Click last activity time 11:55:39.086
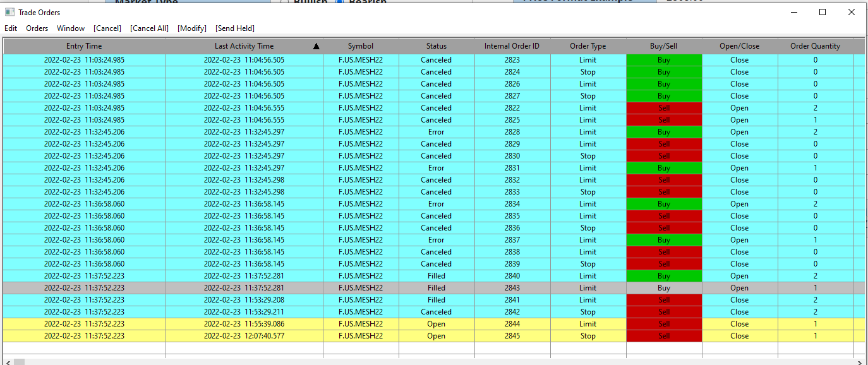Viewport: 868px width, 365px height. [244, 324]
